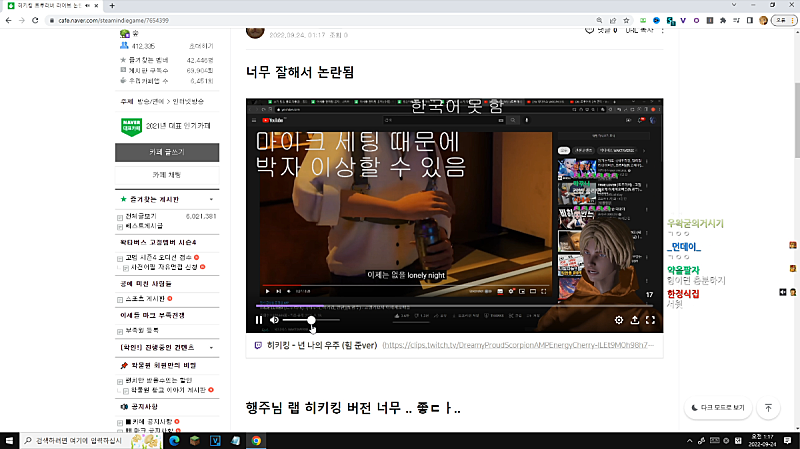Click the Twitch logo before 히키킹 clip title

258,345
